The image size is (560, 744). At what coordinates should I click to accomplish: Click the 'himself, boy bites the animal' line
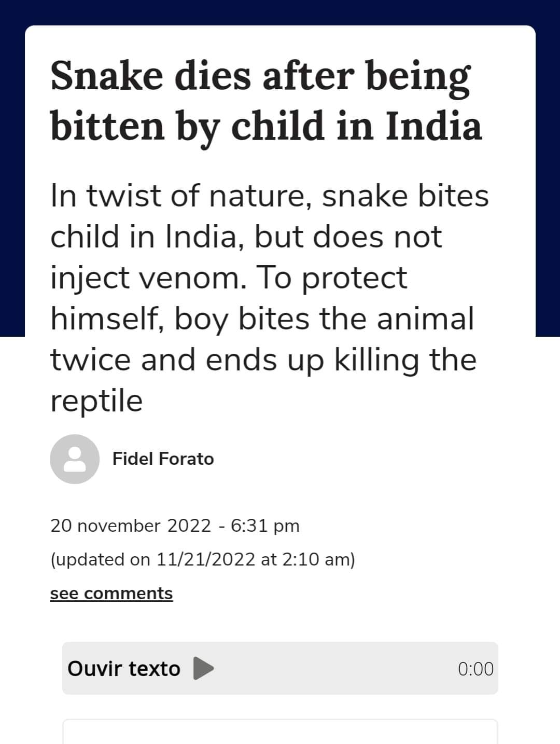coord(262,319)
